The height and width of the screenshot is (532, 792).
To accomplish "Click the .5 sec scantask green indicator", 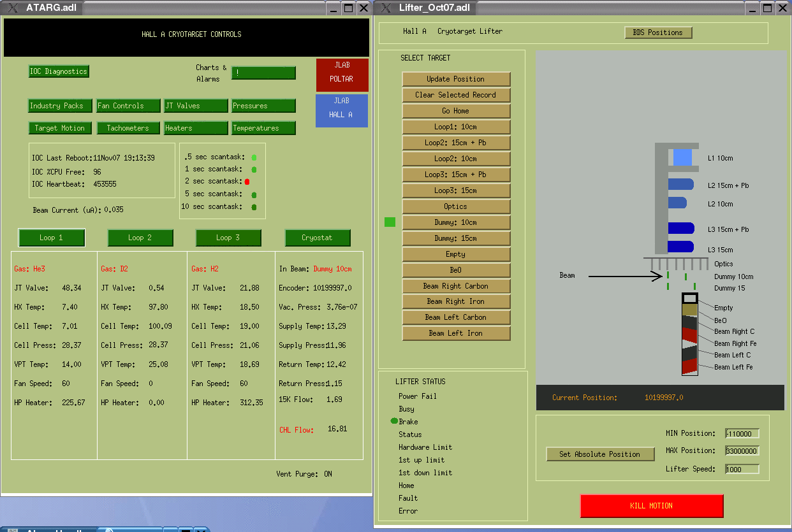I will 254,157.
